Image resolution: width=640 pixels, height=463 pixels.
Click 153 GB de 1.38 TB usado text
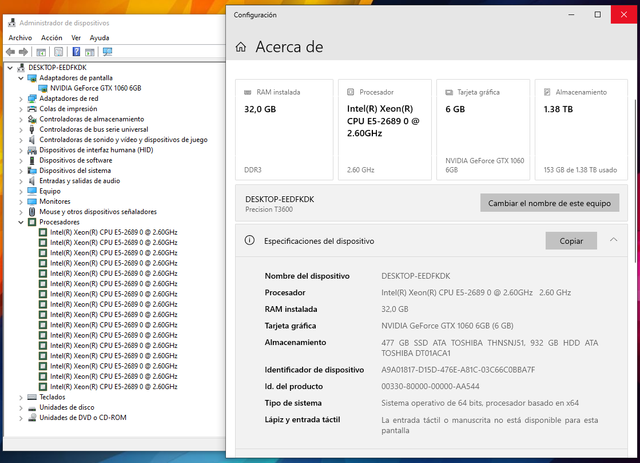[580, 170]
